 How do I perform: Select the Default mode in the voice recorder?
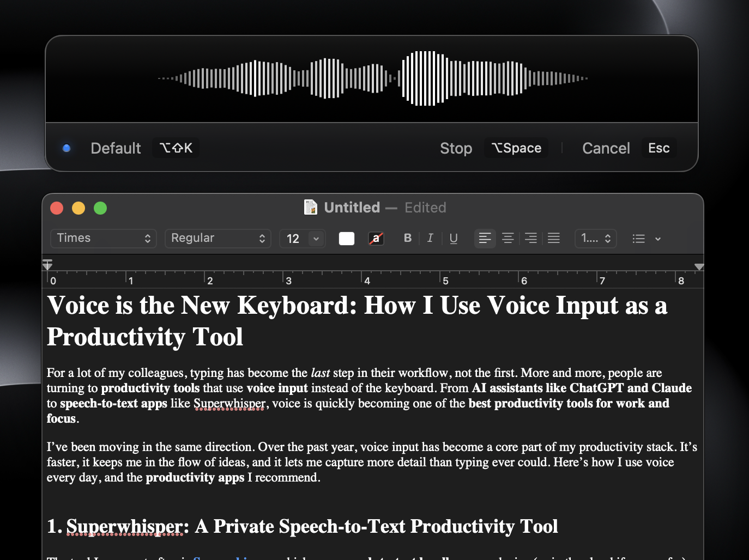click(116, 148)
